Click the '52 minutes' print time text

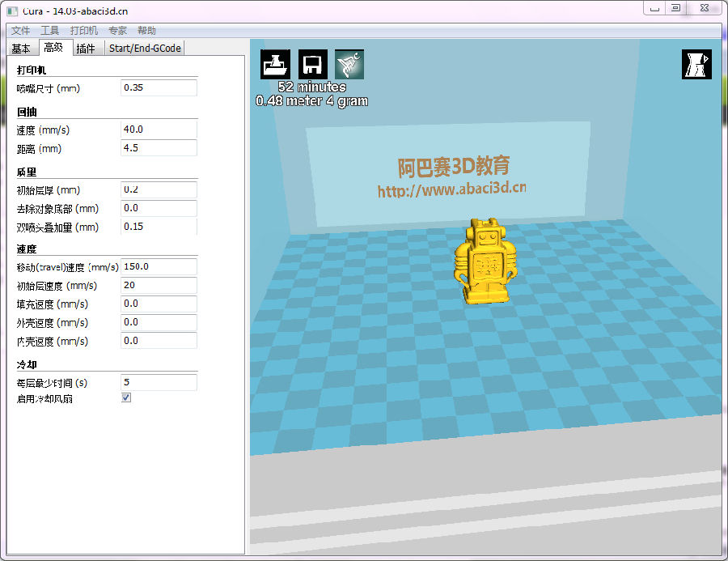click(x=312, y=87)
